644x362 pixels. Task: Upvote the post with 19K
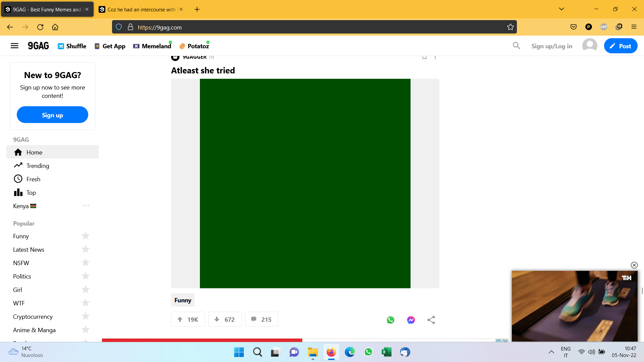(188, 319)
